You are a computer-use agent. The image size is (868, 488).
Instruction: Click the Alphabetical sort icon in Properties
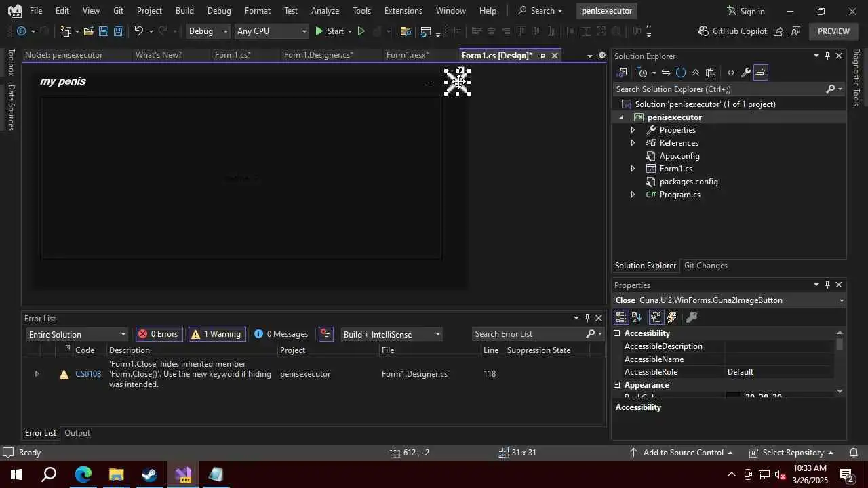[x=637, y=317]
